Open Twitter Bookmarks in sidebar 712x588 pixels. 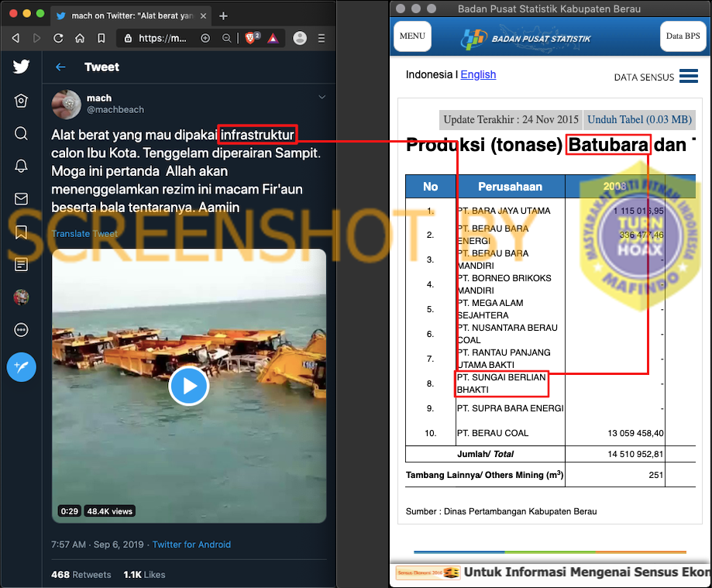[x=21, y=232]
